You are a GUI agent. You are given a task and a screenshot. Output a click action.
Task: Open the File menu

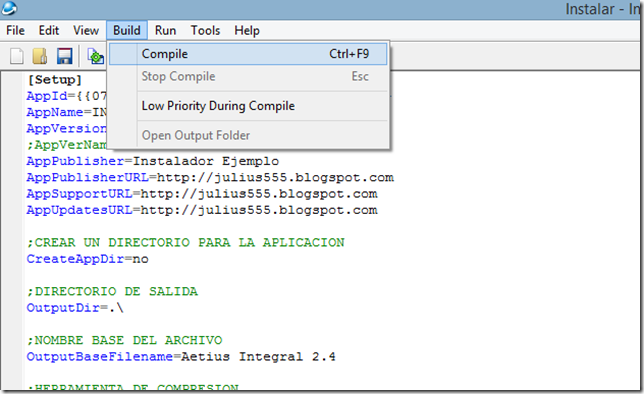(16, 30)
